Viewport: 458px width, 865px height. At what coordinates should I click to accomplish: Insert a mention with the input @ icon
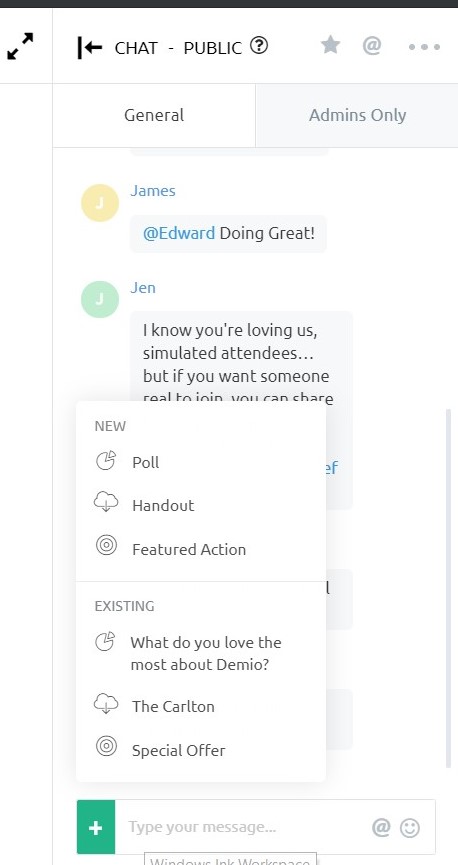click(x=381, y=827)
